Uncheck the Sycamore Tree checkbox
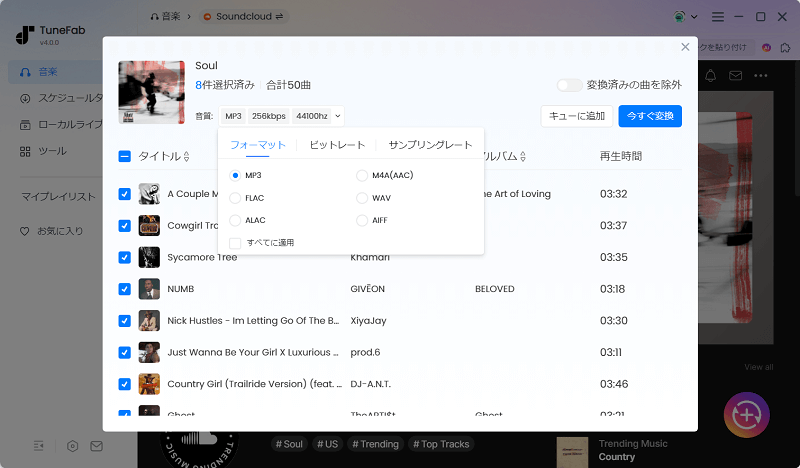 click(x=124, y=257)
